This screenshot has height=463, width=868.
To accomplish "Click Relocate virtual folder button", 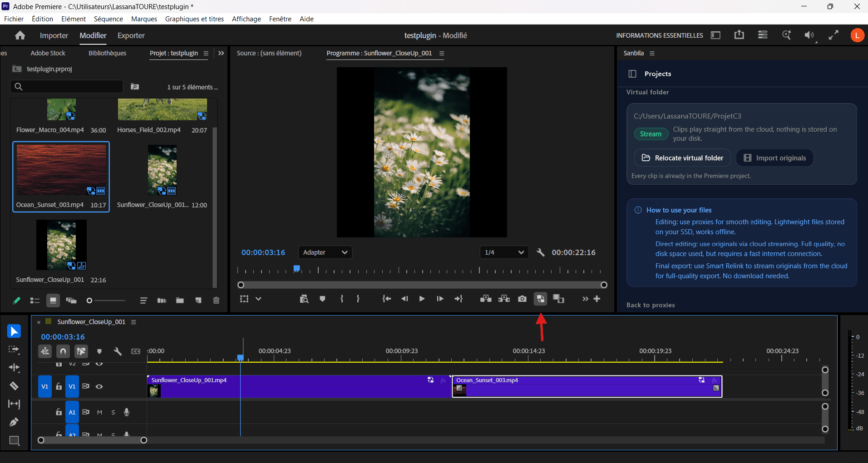I will pyautogui.click(x=682, y=158).
